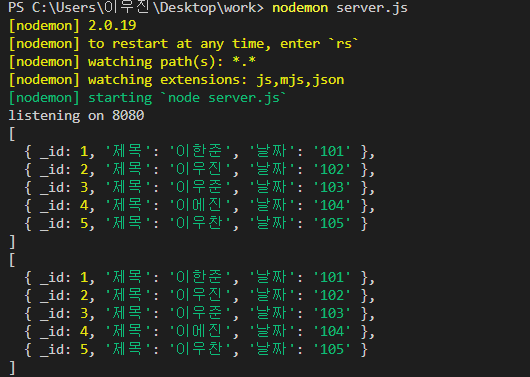The height and width of the screenshot is (377, 530).
Task: Click the 'nodemon server.js' command text
Action: [340, 8]
